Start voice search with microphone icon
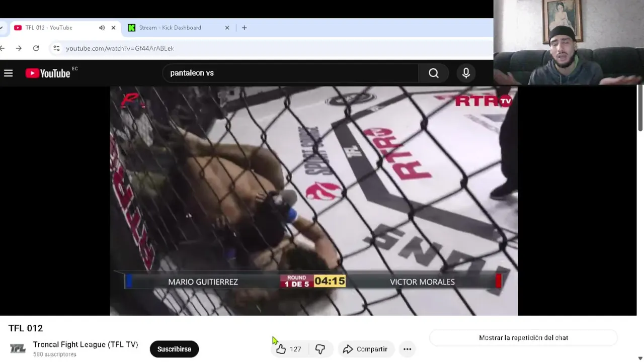 pyautogui.click(x=466, y=73)
